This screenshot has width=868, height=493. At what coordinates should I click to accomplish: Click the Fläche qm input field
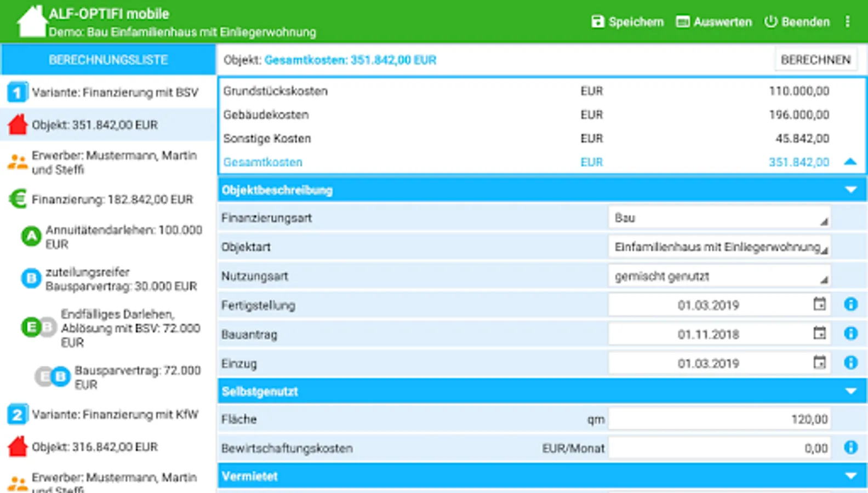(719, 419)
